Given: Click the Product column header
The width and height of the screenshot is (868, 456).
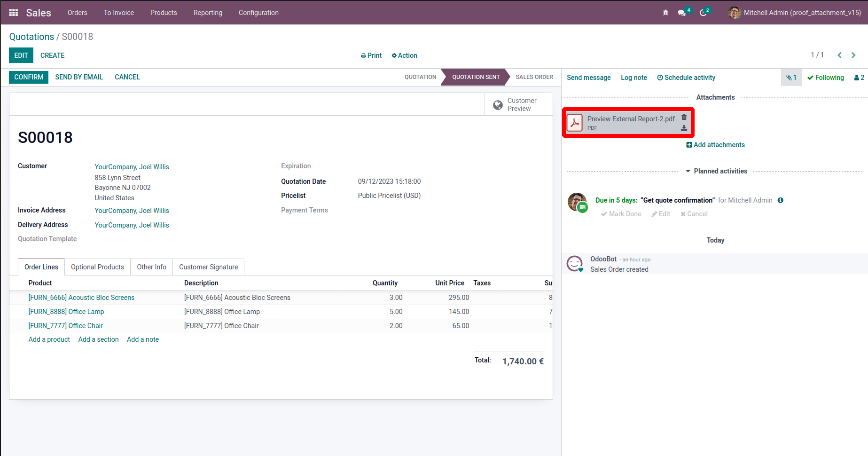Looking at the screenshot, I should click(x=40, y=283).
